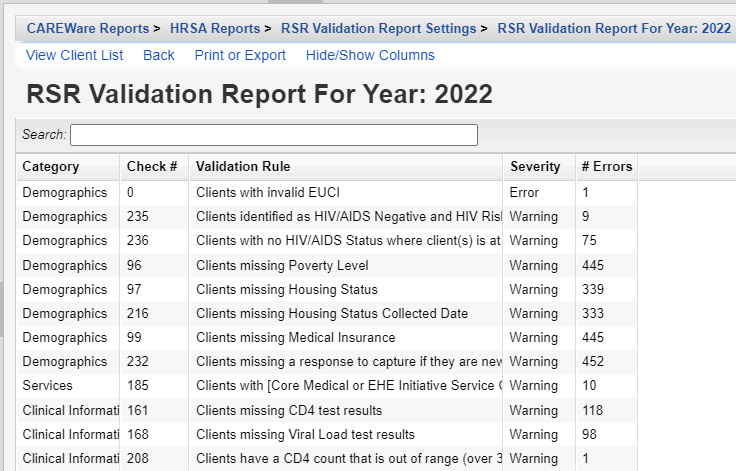Open Print or Export
This screenshot has height=471, width=736.
pos(240,55)
